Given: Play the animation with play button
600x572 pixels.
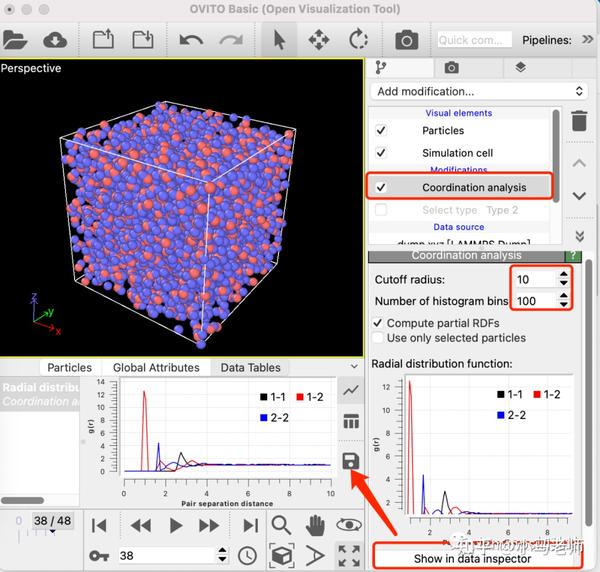Looking at the screenshot, I should (x=176, y=525).
